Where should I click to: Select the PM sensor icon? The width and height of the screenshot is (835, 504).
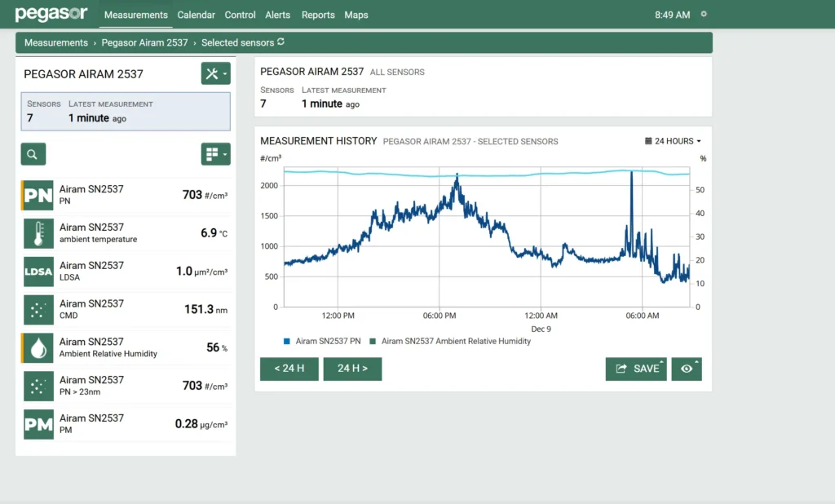(x=38, y=424)
